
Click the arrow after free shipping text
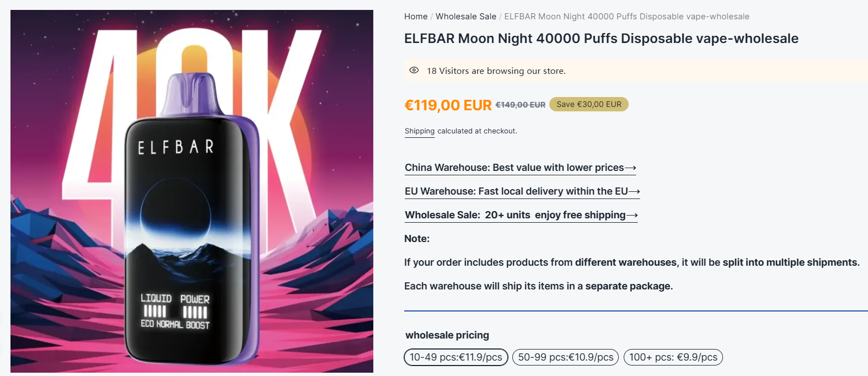click(x=632, y=215)
